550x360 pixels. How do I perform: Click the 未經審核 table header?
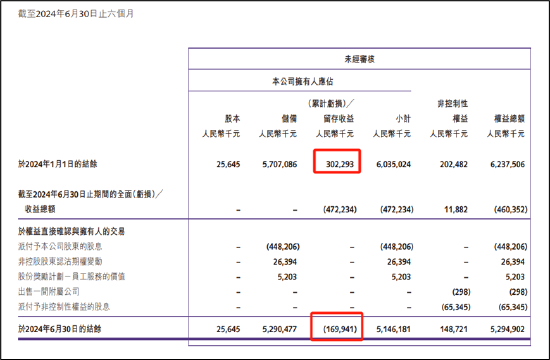coord(359,59)
